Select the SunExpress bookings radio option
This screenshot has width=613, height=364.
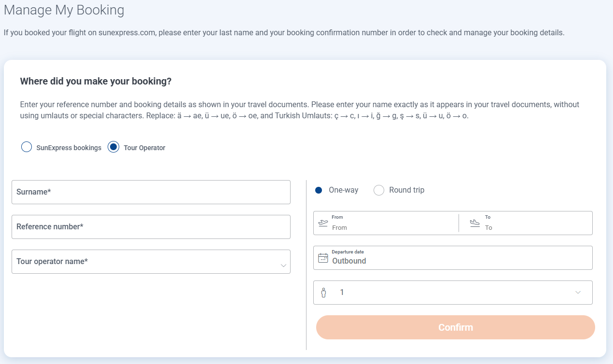[27, 147]
